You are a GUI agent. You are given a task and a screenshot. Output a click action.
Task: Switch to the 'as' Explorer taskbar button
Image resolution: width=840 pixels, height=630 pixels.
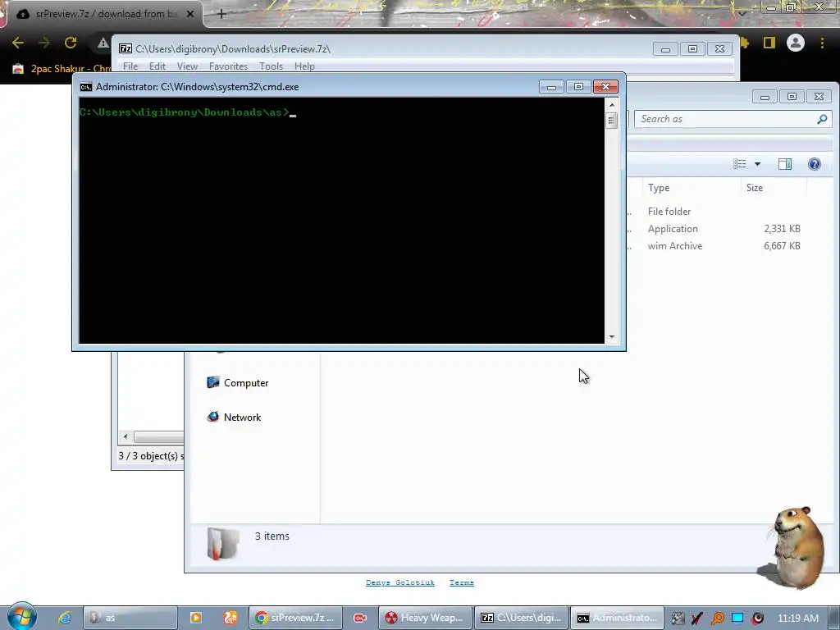(x=130, y=618)
